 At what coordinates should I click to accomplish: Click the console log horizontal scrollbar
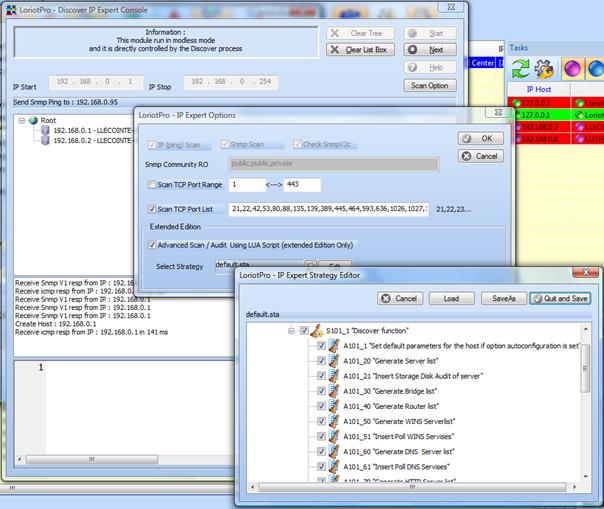(x=92, y=459)
